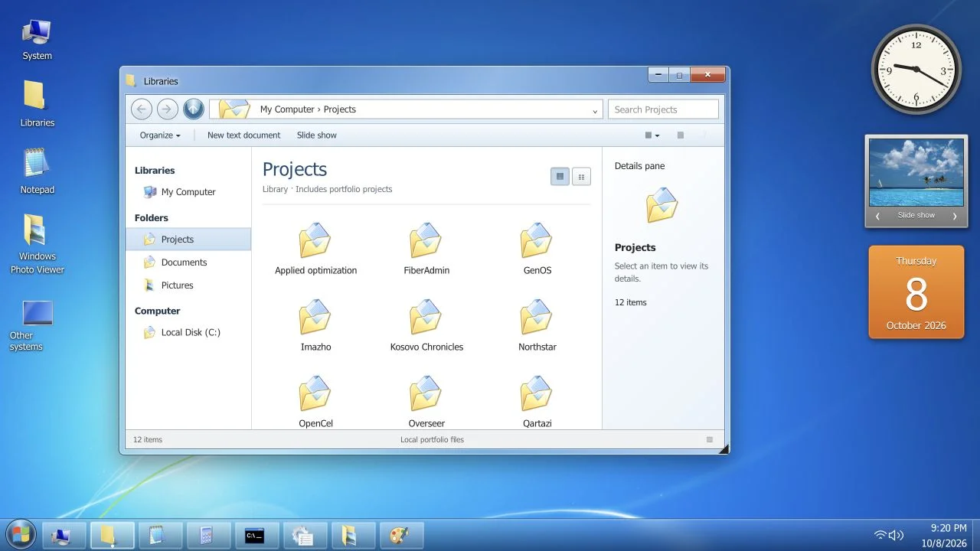
Task: Open the GenOS folder
Action: coord(537,249)
